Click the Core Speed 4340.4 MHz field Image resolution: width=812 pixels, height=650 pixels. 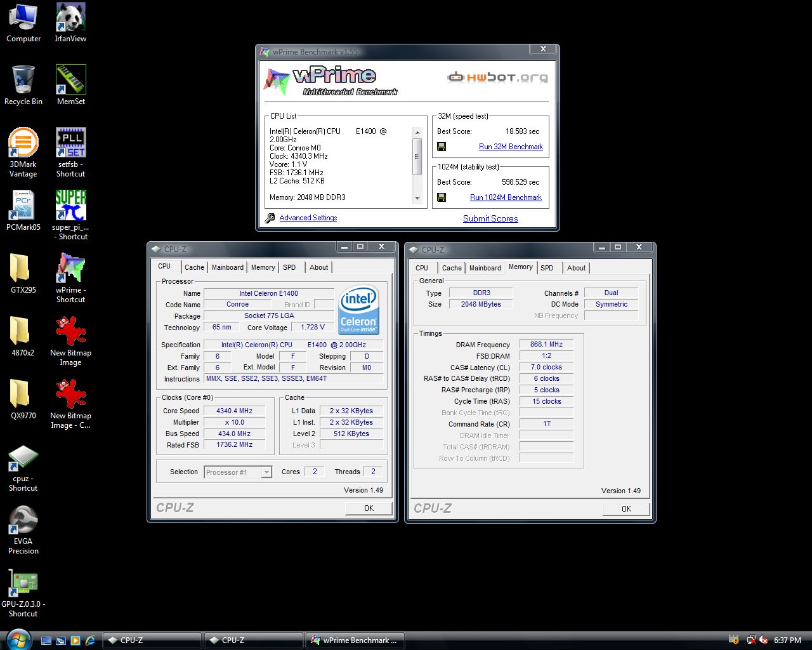coord(234,411)
